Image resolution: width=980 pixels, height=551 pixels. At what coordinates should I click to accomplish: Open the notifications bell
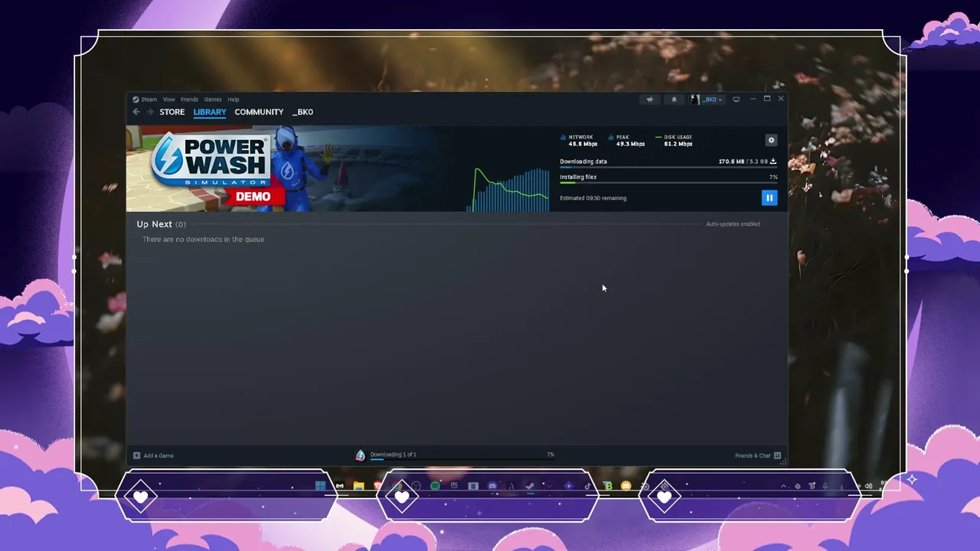click(675, 99)
